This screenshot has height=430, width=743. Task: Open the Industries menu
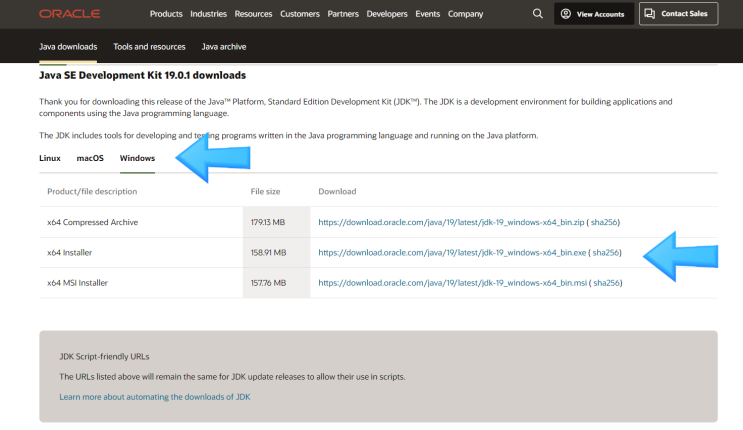(208, 14)
